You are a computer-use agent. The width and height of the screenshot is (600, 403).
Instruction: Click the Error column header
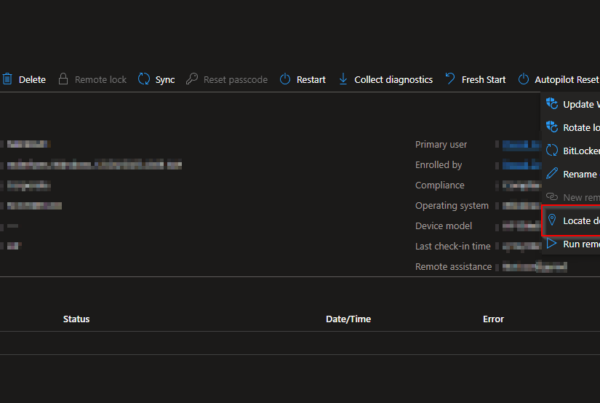coord(493,319)
